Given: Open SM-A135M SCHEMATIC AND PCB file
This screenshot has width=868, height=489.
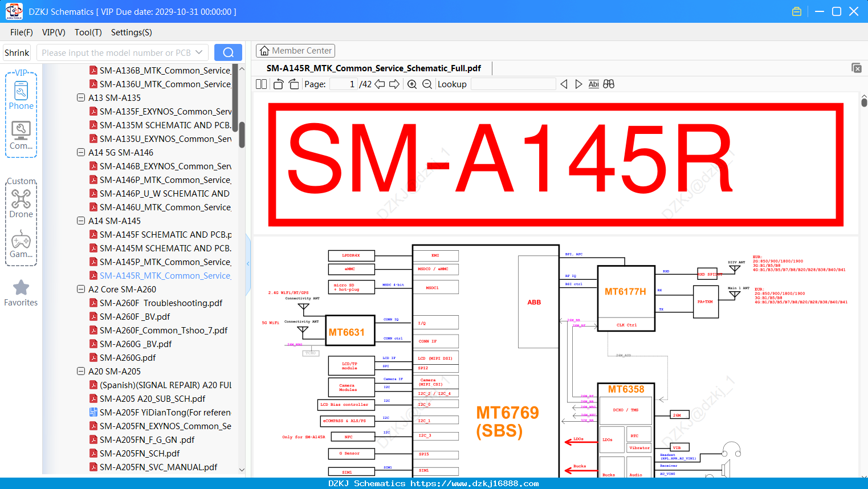Looking at the screenshot, I should pos(161,125).
